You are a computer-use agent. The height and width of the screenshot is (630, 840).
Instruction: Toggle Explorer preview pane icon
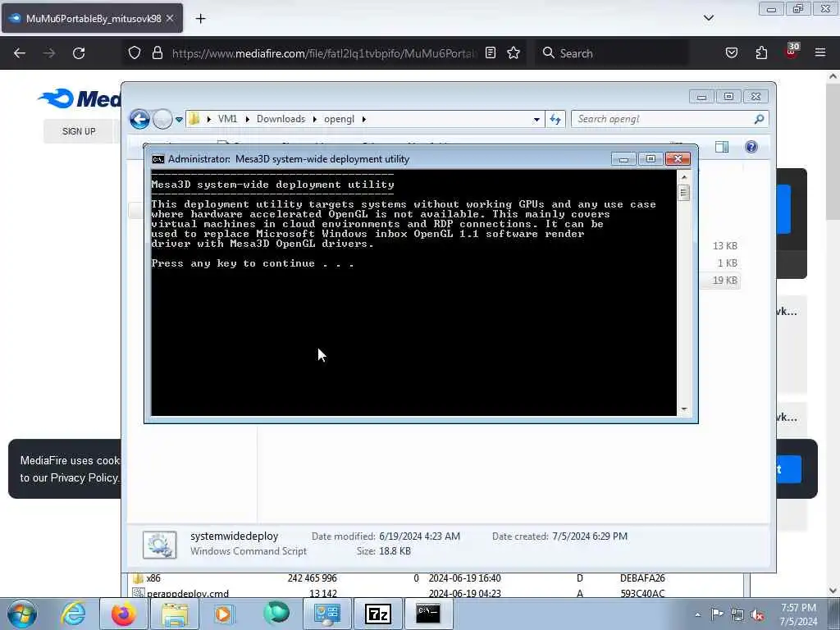[722, 147]
